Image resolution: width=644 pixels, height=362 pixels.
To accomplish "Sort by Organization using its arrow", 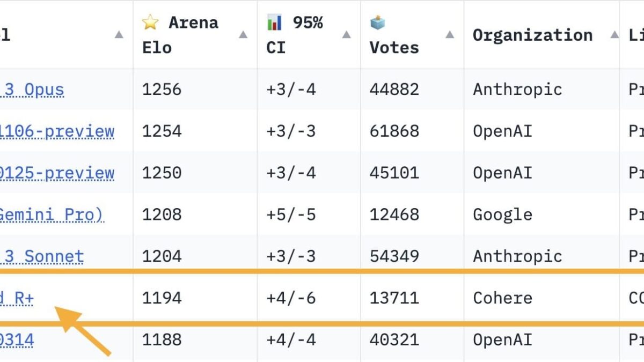I will coord(614,35).
